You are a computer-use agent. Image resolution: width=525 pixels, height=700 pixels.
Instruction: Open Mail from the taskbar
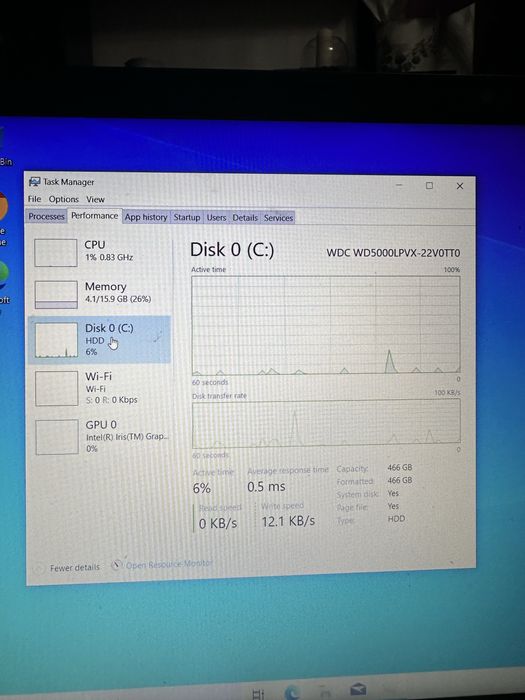point(358,689)
